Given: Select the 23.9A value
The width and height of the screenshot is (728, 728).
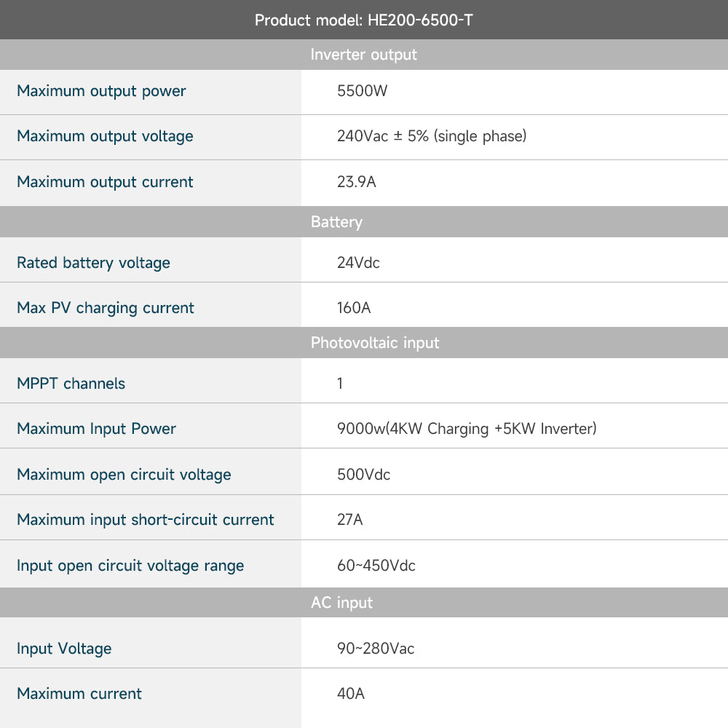Looking at the screenshot, I should [x=355, y=182].
